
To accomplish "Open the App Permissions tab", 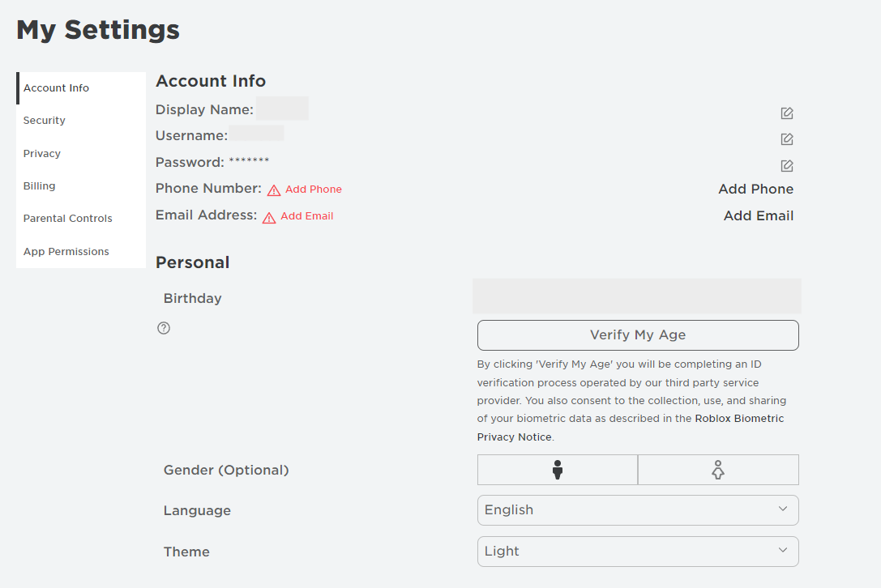I will (81, 251).
